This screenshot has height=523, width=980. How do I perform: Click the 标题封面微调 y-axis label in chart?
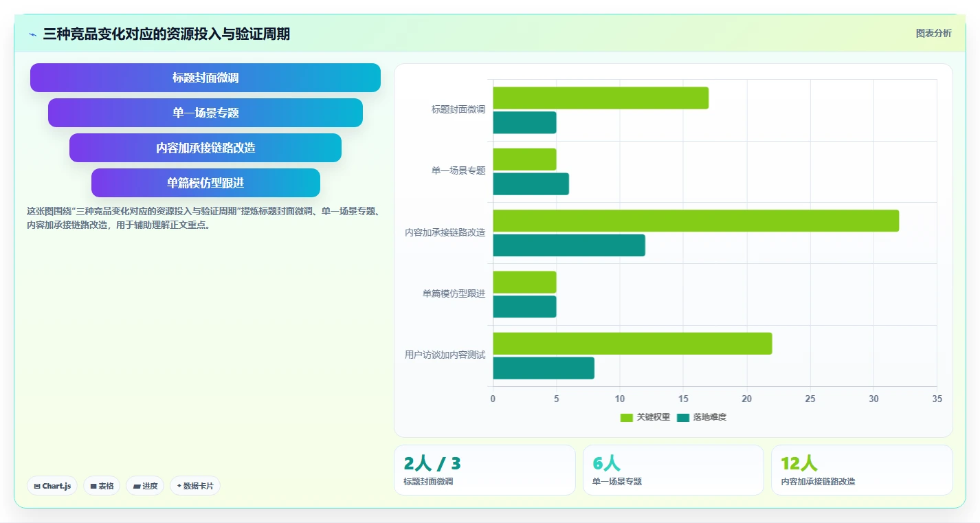point(458,109)
